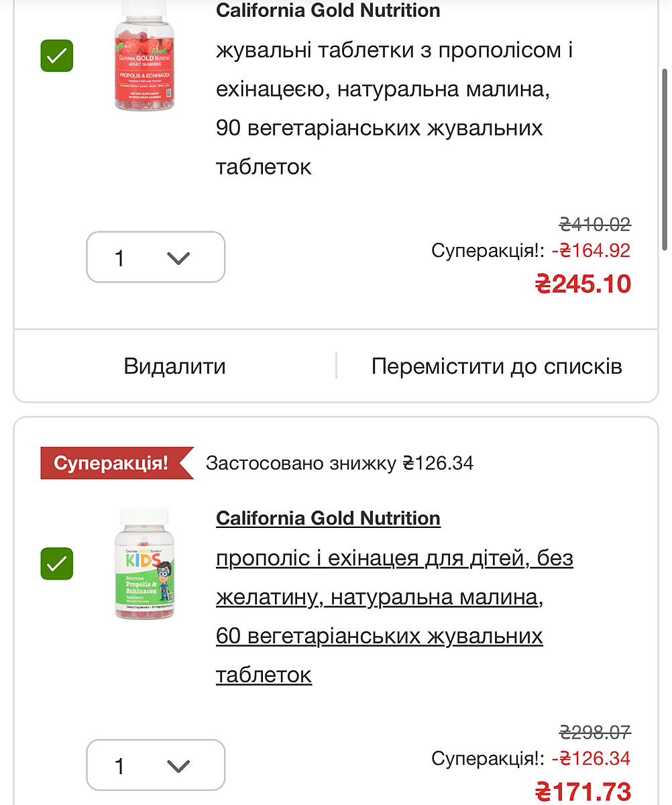Click the ₴245.10 final price
The height and width of the screenshot is (805, 672).
point(583,284)
